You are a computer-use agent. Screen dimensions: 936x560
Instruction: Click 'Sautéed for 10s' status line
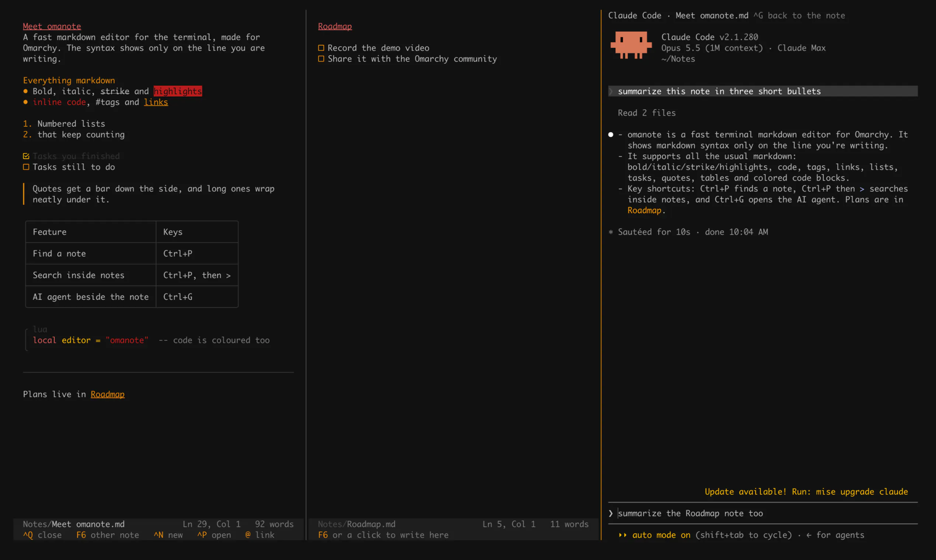[654, 232]
